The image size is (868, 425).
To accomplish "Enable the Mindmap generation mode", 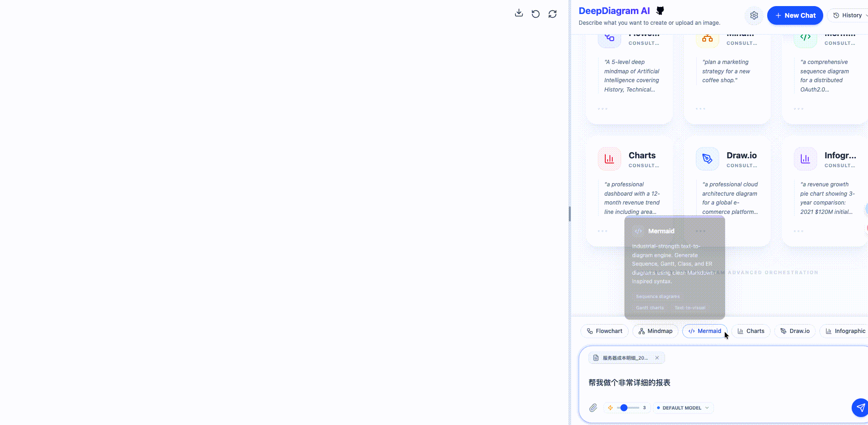I will click(x=655, y=331).
